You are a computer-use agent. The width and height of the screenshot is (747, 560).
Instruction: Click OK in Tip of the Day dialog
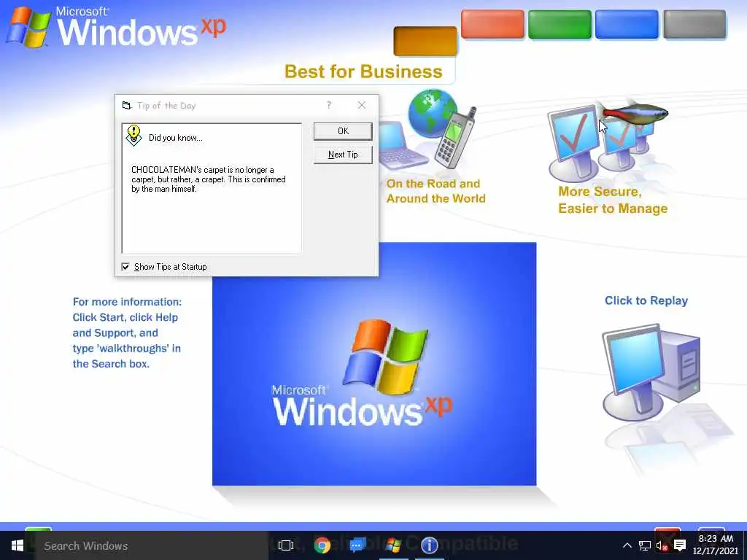[343, 131]
